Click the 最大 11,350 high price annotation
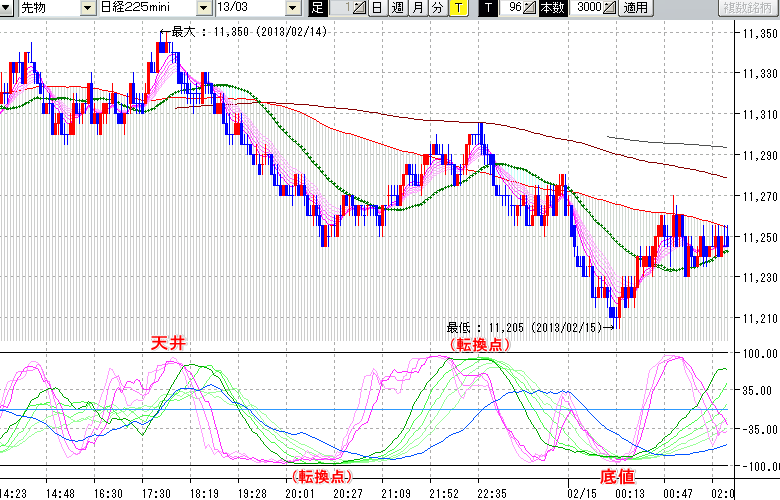The height and width of the screenshot is (500, 780). [248, 31]
